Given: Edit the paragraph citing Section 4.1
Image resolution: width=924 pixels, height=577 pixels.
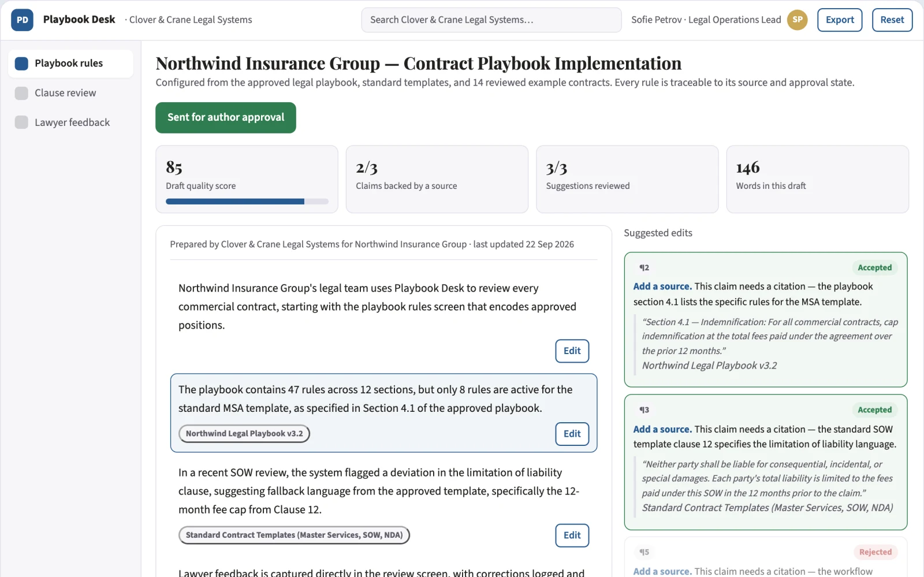Looking at the screenshot, I should pyautogui.click(x=572, y=434).
